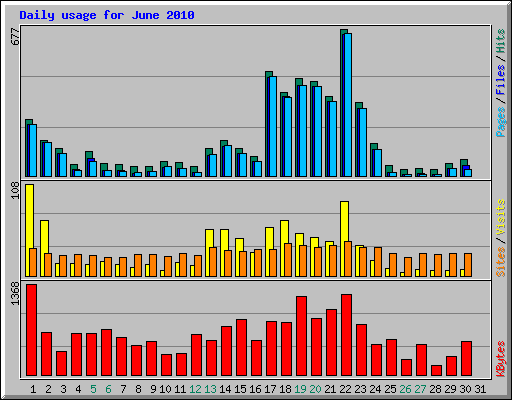The image size is (512, 400).
Task: Click the Hits legend label
Action: pyautogui.click(x=501, y=41)
